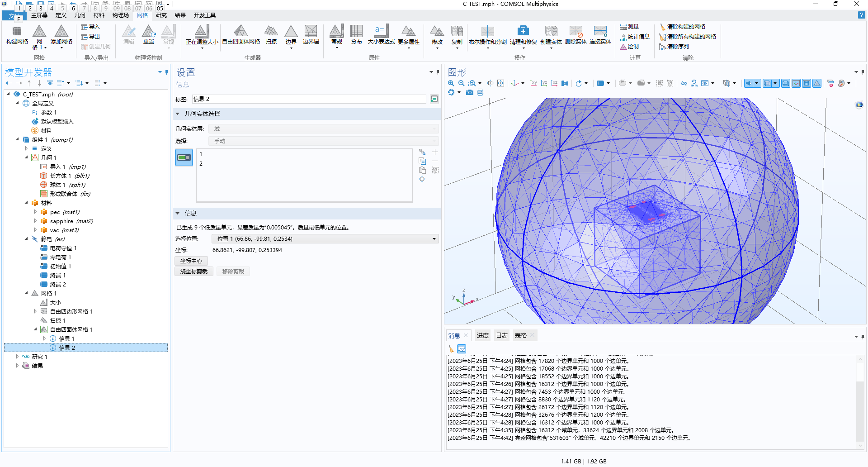Screen dimensions: 868x467
Task: Click the 连接实体 join entities icon
Action: pyautogui.click(x=600, y=35)
